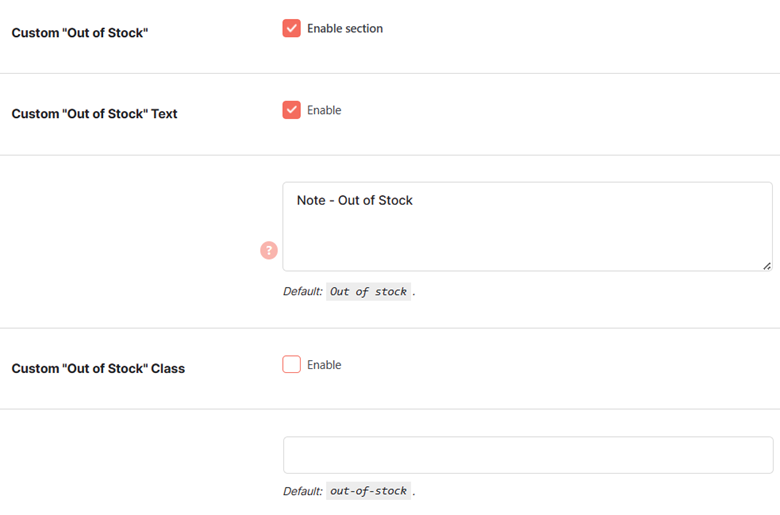Viewport: 780px width, 515px height.
Task: Click the Enable label beside Text option
Action: 324,110
